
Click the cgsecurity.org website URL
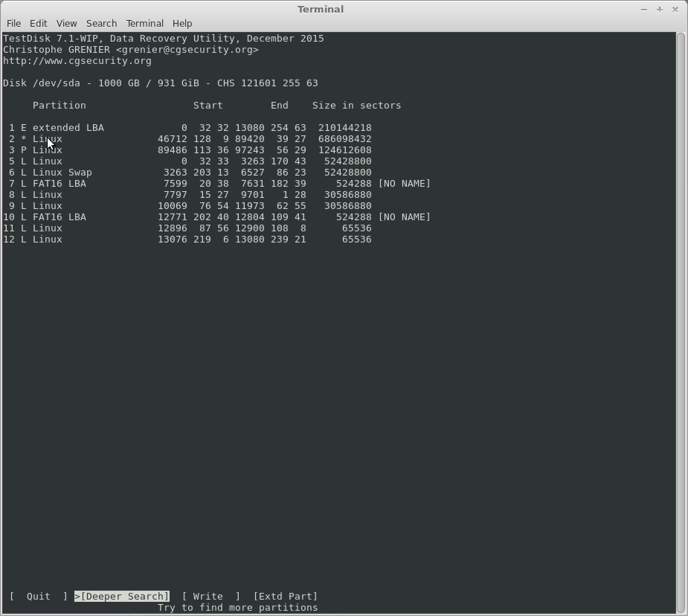click(x=77, y=60)
